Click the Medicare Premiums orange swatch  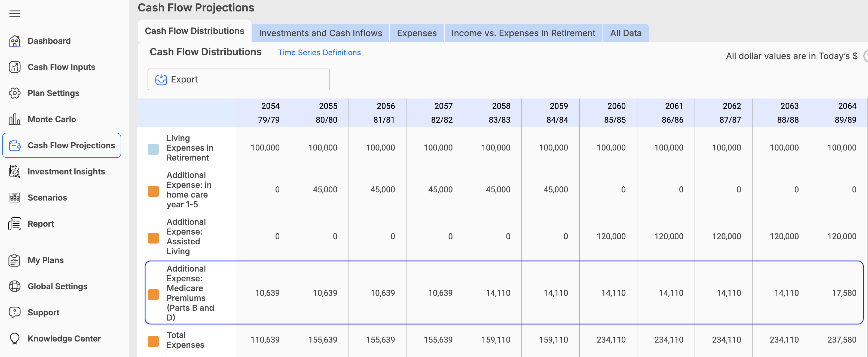pos(153,295)
